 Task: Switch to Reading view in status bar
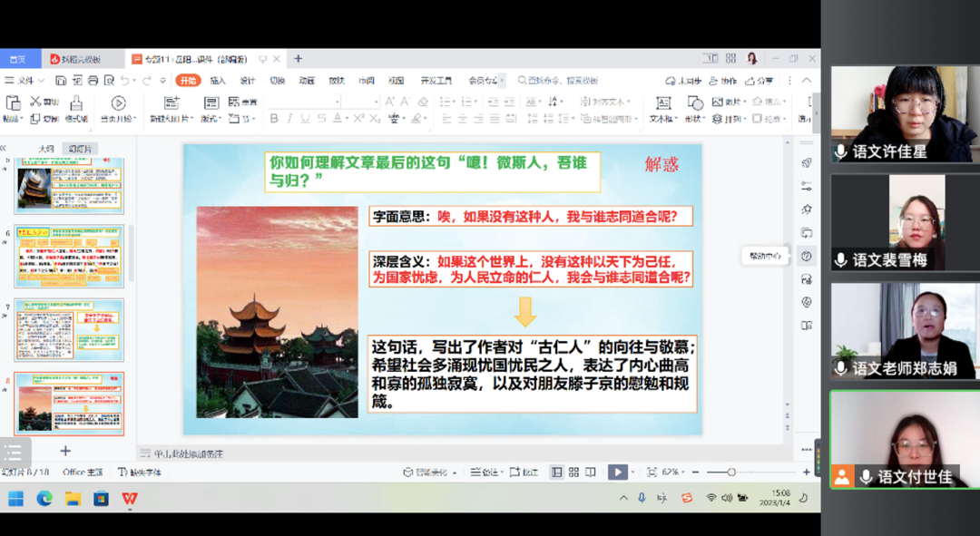click(591, 473)
